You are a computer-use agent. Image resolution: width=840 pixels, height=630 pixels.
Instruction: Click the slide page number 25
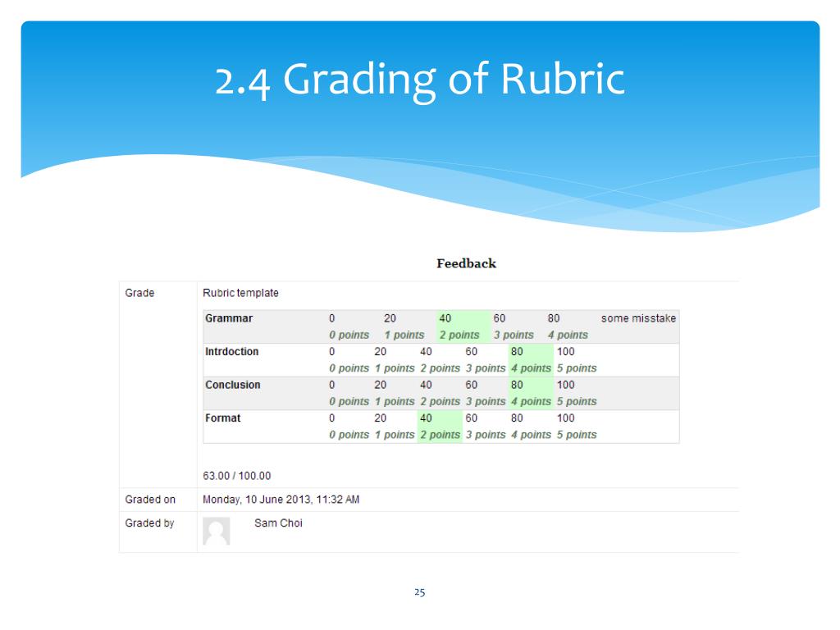pyautogui.click(x=419, y=592)
